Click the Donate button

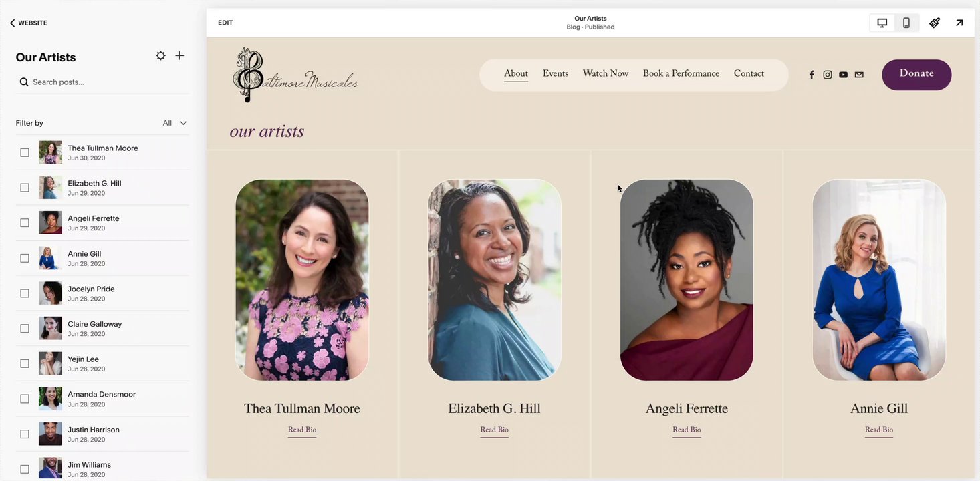(916, 75)
